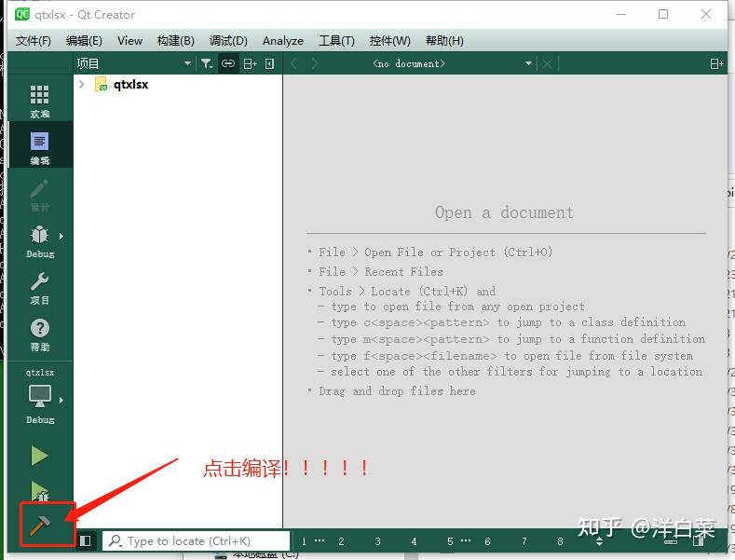This screenshot has width=735, height=560.
Task: Click the Type to locate input field
Action: 196,540
